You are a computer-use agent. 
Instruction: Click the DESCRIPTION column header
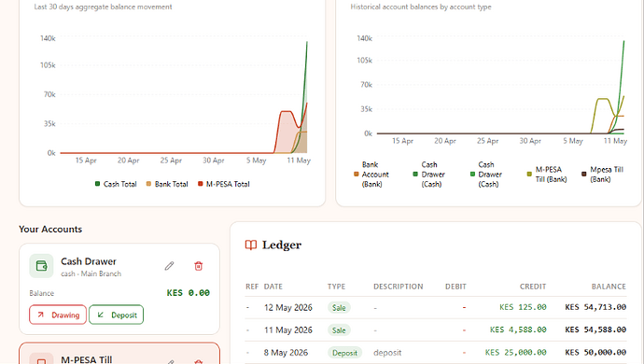(x=398, y=287)
